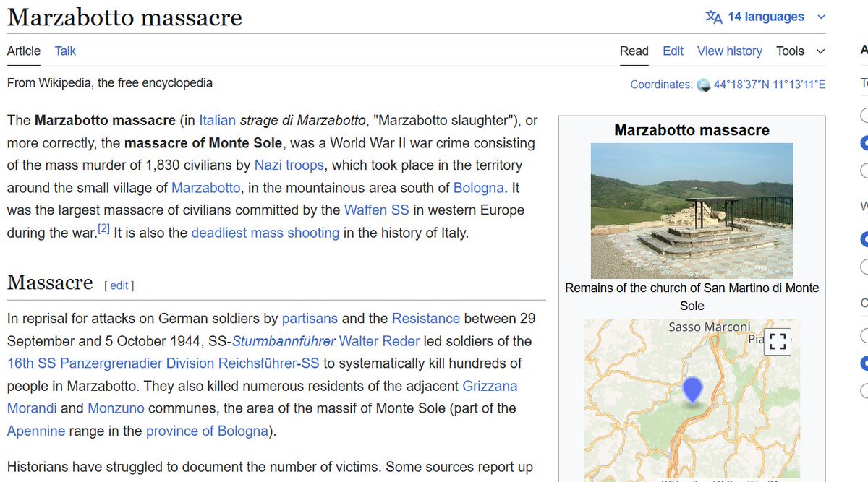Follow the Monzuno link
The height and width of the screenshot is (482, 868).
116,408
